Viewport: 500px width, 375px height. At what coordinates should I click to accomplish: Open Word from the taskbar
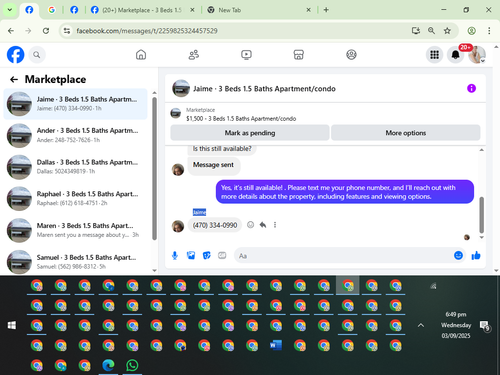coord(276,345)
